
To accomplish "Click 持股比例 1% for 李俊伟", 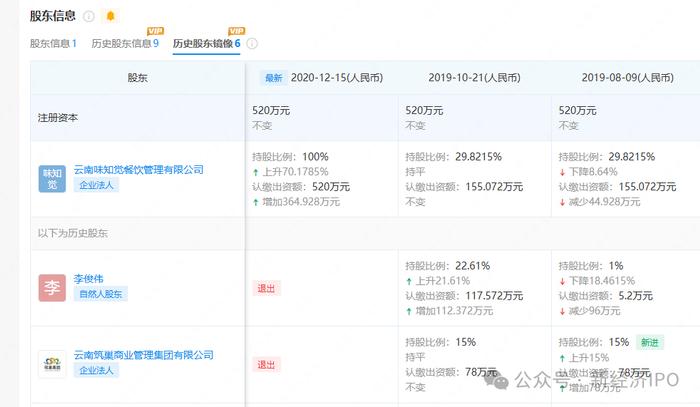I will click(591, 266).
